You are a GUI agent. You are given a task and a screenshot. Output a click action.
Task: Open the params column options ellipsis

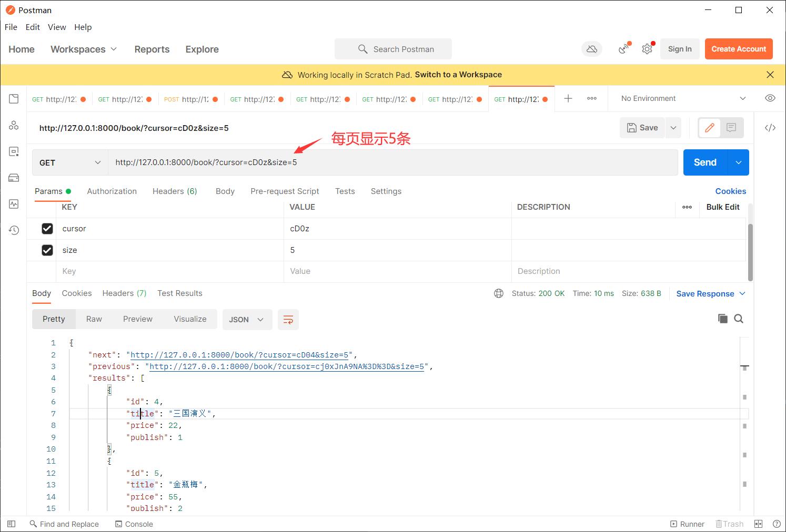pos(687,207)
